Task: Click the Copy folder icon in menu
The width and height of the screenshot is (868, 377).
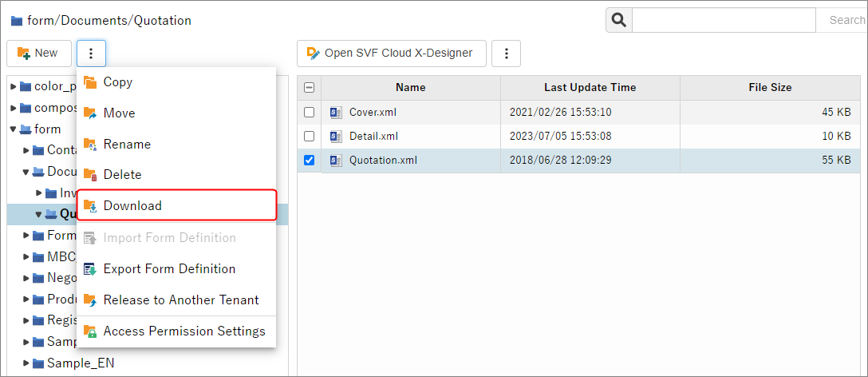Action: 90,82
